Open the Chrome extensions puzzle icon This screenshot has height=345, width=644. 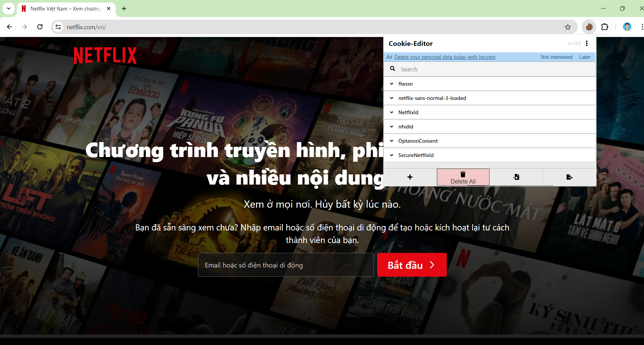605,27
